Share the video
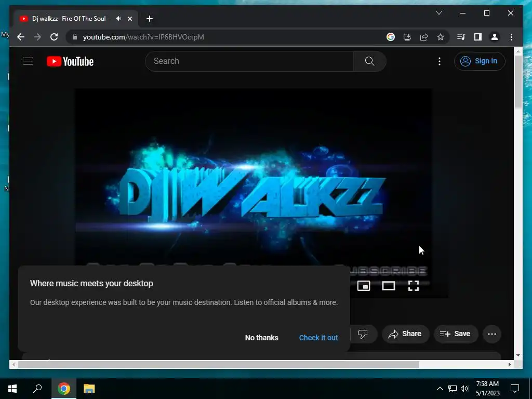The width and height of the screenshot is (532, 399). point(405,334)
